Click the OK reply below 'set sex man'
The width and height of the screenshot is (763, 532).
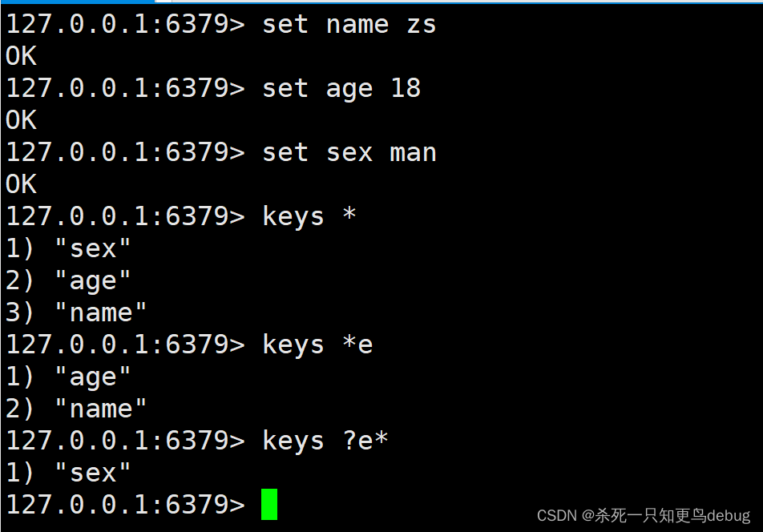pyautogui.click(x=21, y=185)
